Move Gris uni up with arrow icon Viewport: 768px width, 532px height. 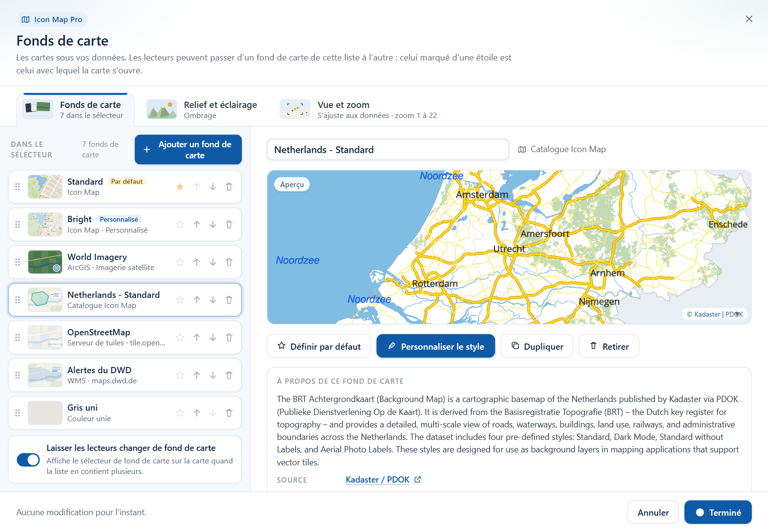197,413
